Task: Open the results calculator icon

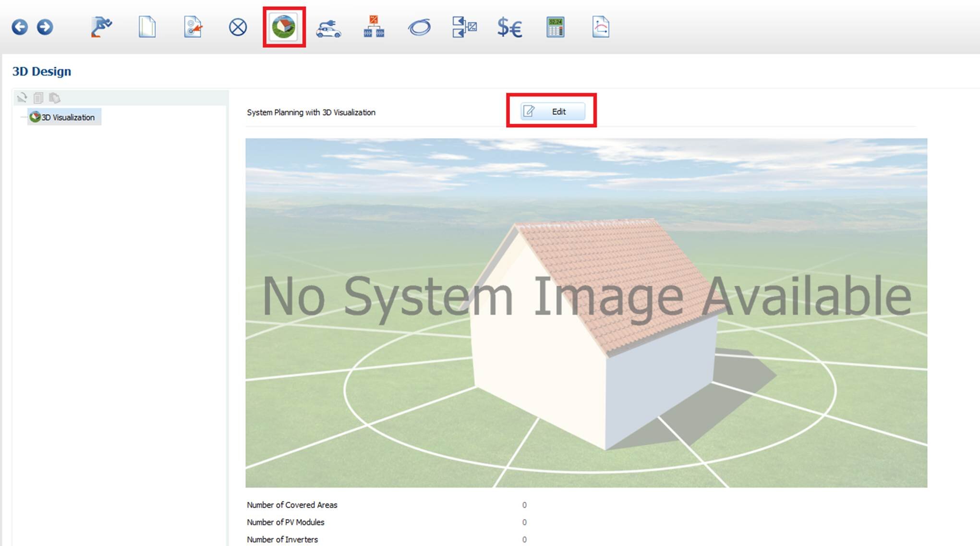Action: click(555, 27)
